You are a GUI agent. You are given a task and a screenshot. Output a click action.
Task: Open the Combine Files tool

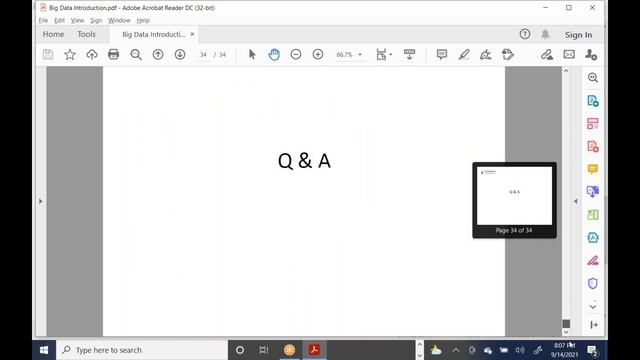[x=593, y=191]
